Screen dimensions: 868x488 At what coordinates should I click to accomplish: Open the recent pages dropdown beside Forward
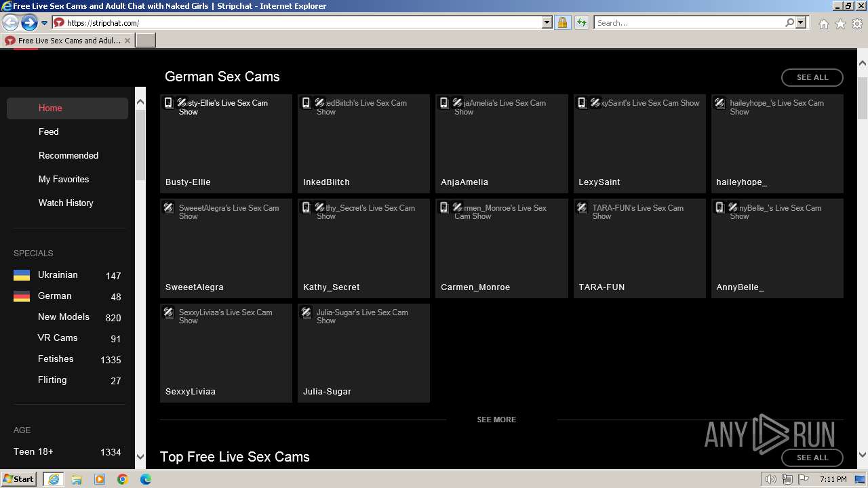tap(44, 23)
